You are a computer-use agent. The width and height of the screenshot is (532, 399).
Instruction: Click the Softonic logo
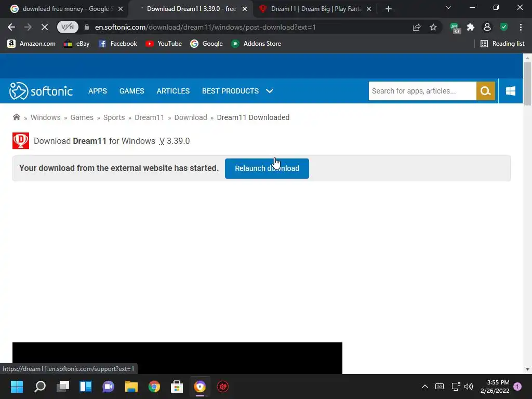41,91
